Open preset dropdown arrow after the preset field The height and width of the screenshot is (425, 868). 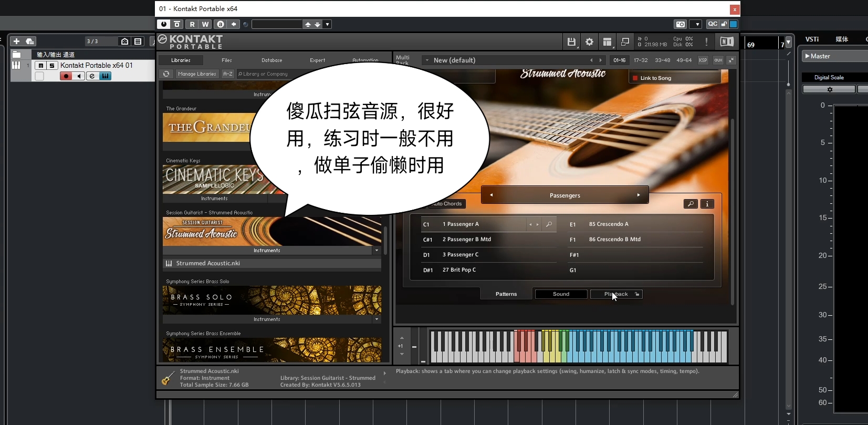pos(327,24)
